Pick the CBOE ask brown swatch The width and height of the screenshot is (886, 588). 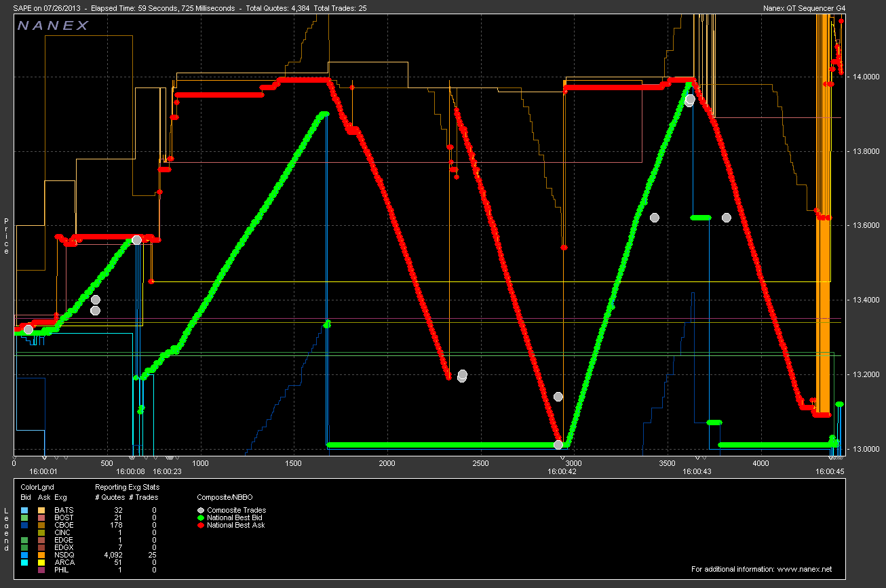click(x=41, y=525)
